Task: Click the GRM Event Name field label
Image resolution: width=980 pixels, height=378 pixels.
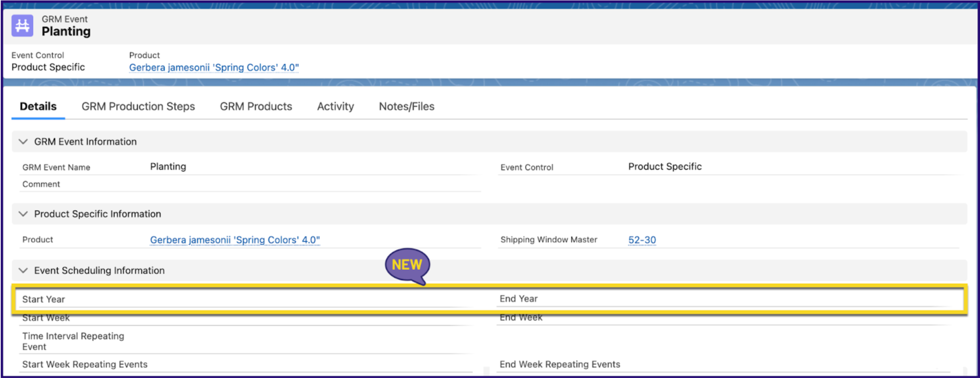Action: pos(56,167)
